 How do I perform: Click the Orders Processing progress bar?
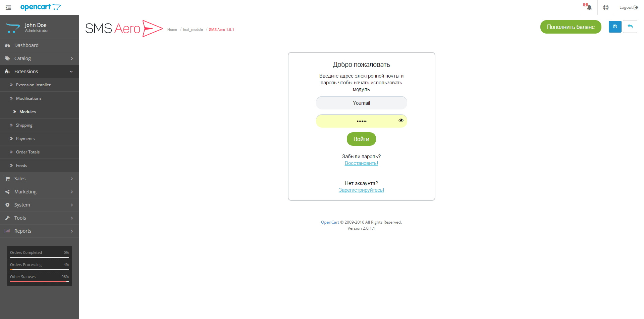[39, 269]
